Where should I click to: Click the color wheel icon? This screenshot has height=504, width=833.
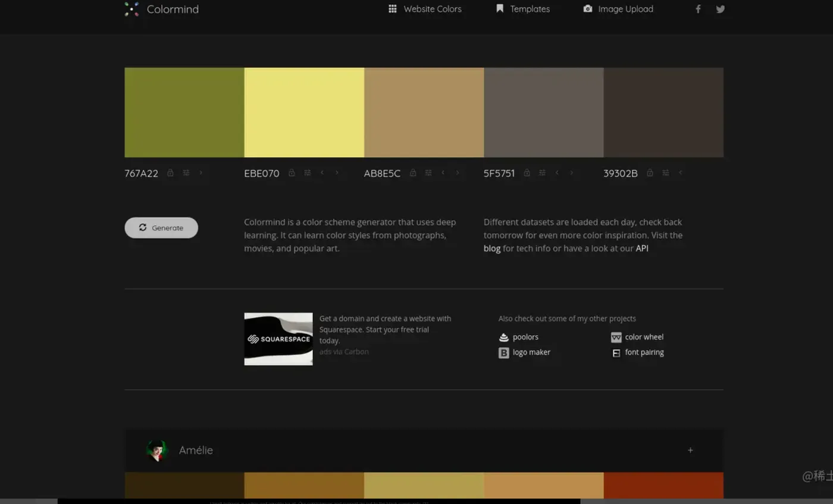[x=616, y=337]
